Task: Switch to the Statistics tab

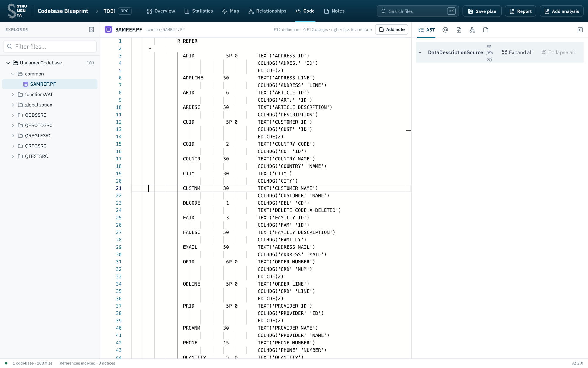Action: click(x=198, y=11)
